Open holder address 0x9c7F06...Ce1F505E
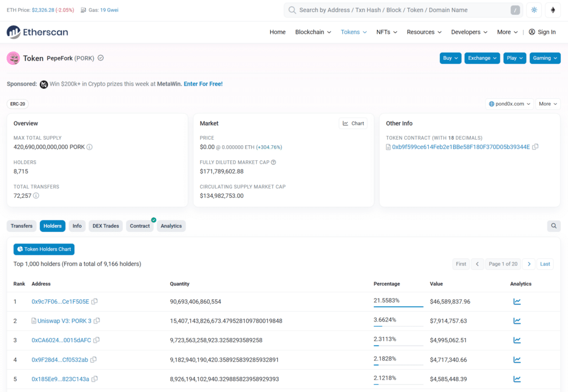The width and height of the screenshot is (568, 392). click(60, 302)
